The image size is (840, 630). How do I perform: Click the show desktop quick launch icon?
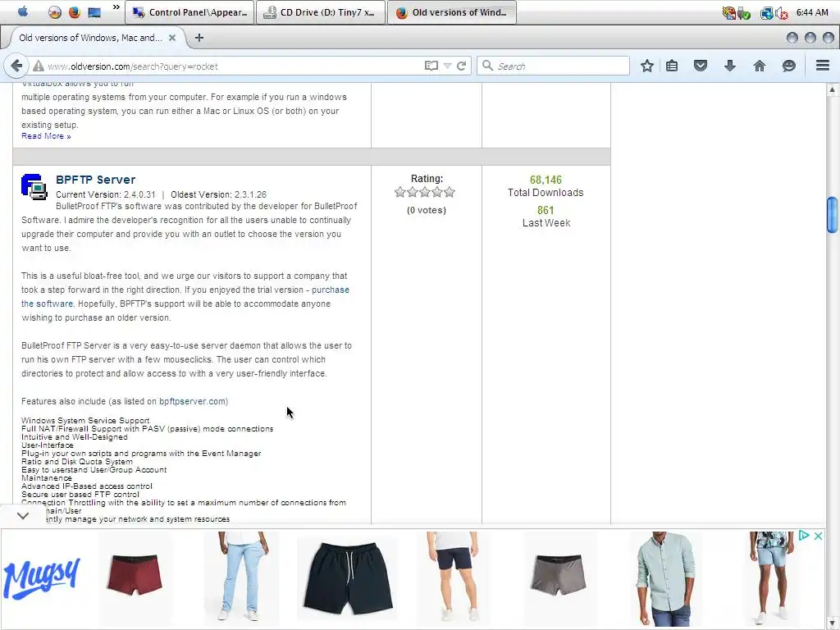[94, 11]
